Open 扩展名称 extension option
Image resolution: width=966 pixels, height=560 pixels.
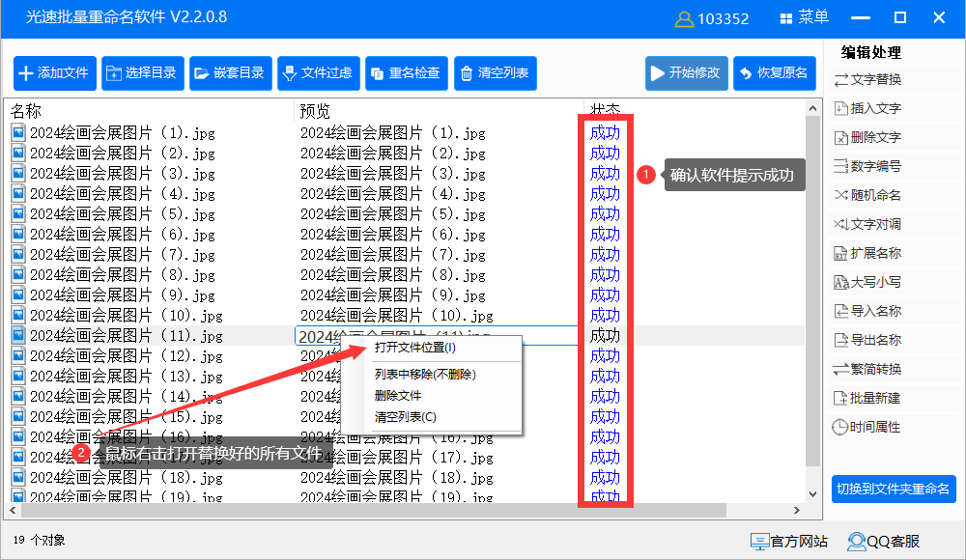pos(868,253)
